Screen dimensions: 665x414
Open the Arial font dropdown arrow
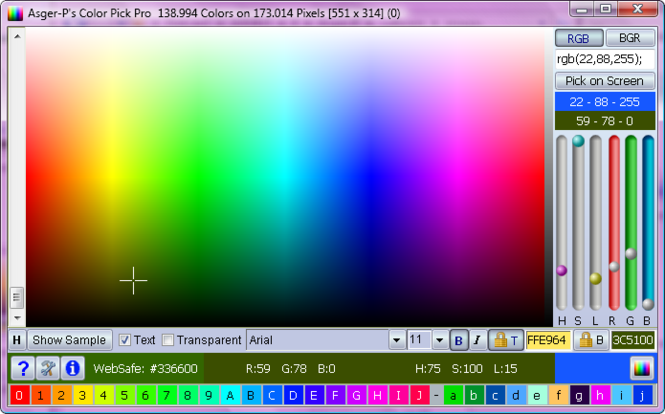397,340
